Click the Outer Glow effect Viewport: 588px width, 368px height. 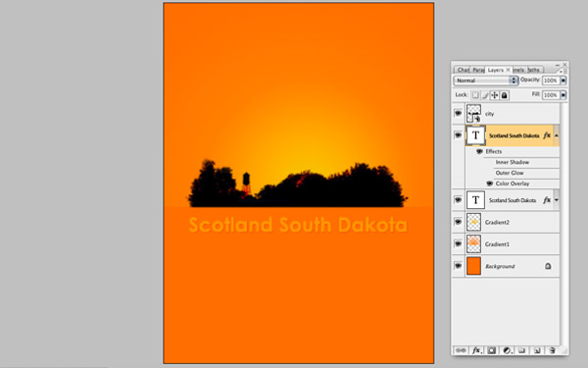(x=510, y=173)
